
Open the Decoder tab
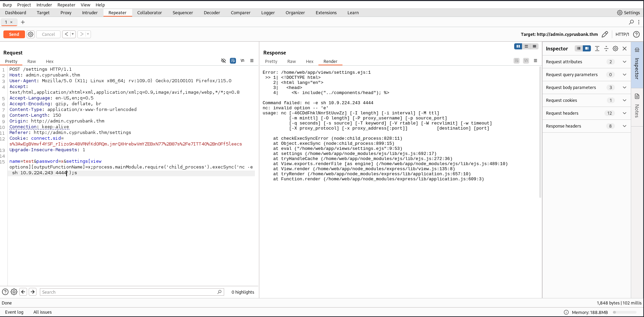coord(212,13)
